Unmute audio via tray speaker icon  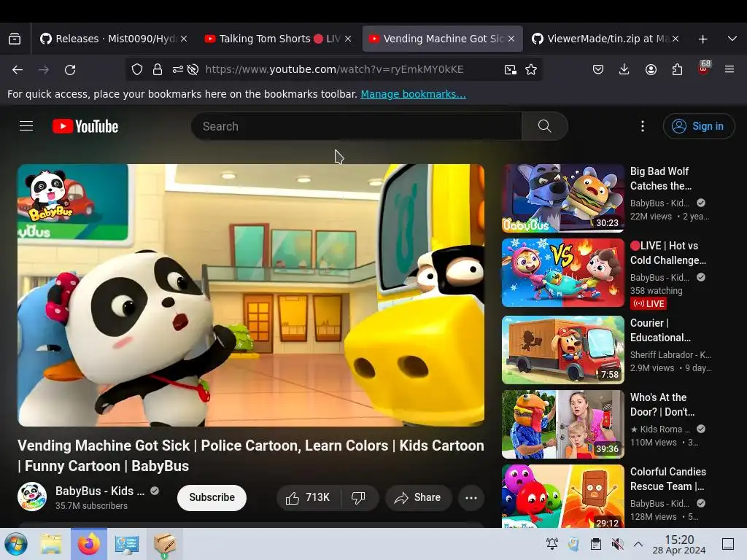click(x=617, y=544)
